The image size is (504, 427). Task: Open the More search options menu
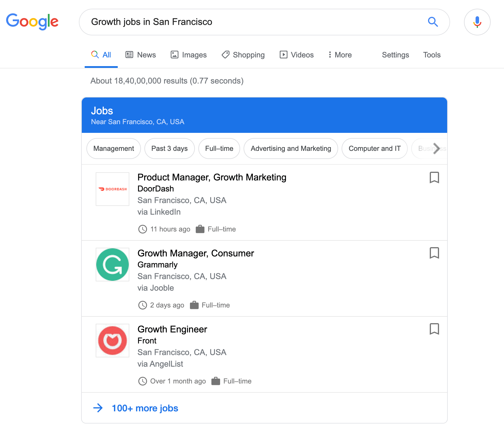(x=340, y=55)
